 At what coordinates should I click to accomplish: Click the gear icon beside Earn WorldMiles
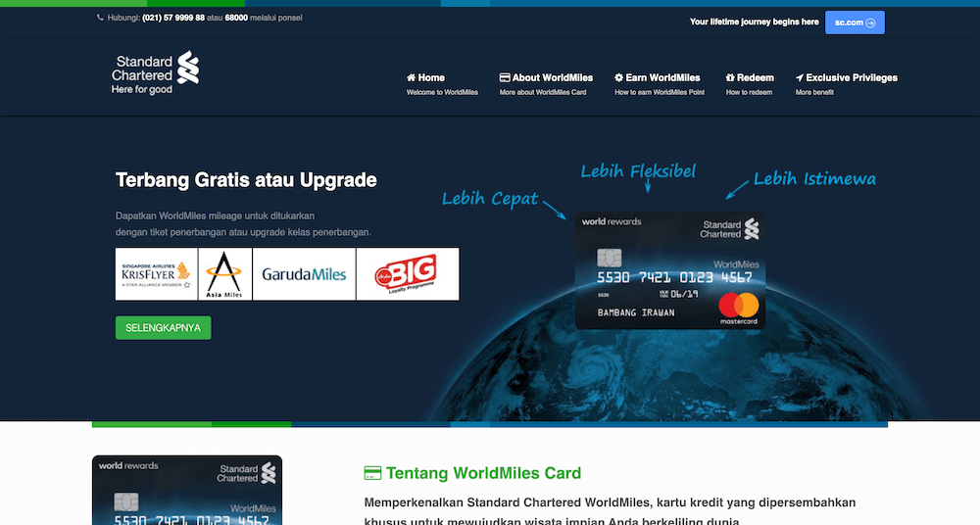click(618, 77)
